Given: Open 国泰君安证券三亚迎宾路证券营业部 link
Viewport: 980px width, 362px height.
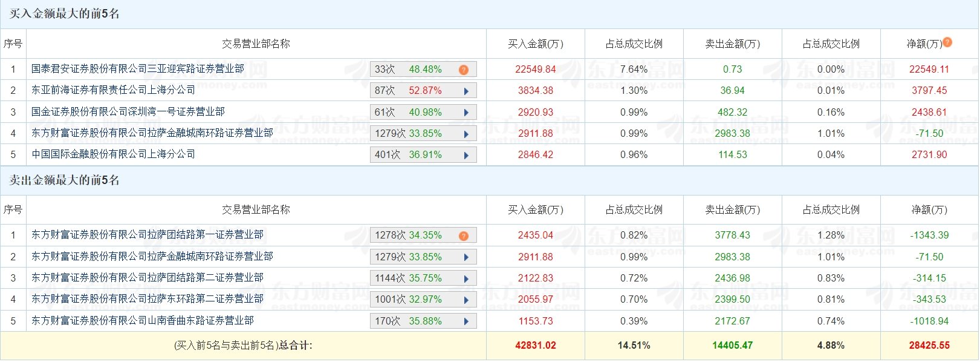Looking at the screenshot, I should [138, 69].
